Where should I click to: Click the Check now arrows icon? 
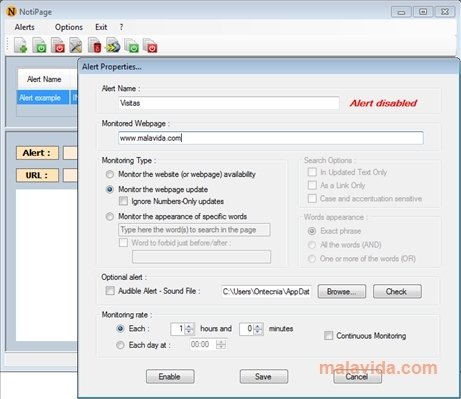tap(113, 45)
